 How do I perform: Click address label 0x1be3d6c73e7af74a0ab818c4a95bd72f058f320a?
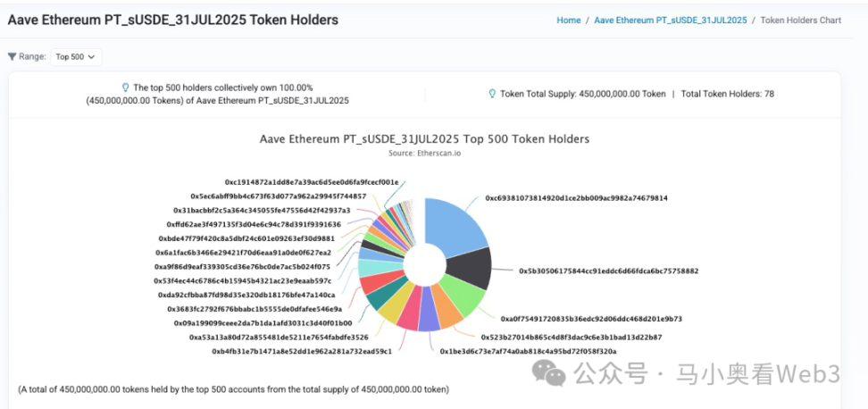tap(528, 352)
